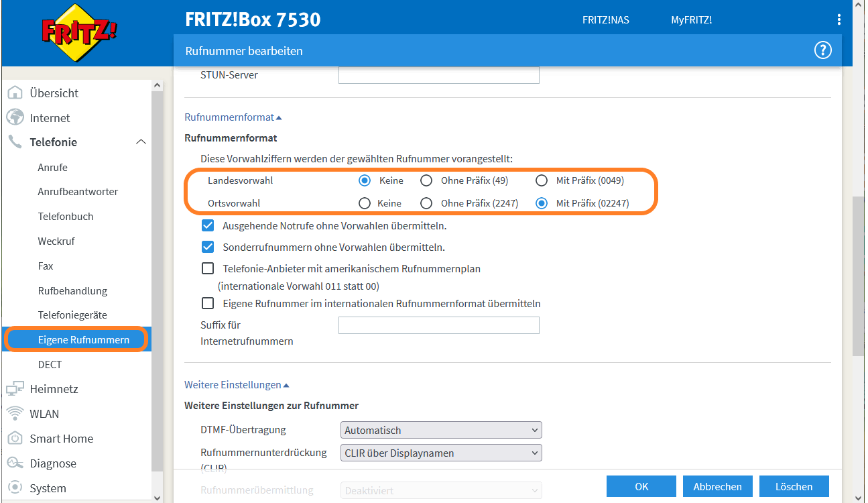The width and height of the screenshot is (868, 503).
Task: Collapse the Telefonie menu chevron
Action: [141, 142]
